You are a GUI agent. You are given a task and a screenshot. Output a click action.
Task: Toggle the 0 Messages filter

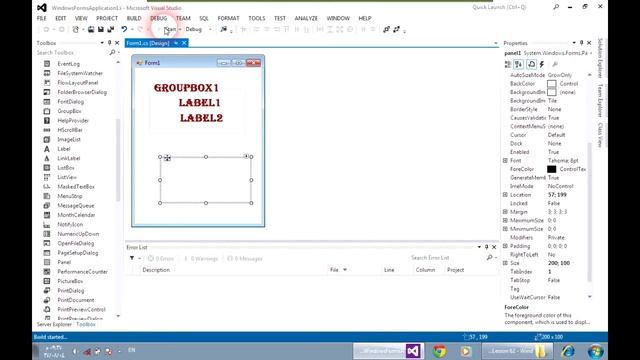click(245, 258)
